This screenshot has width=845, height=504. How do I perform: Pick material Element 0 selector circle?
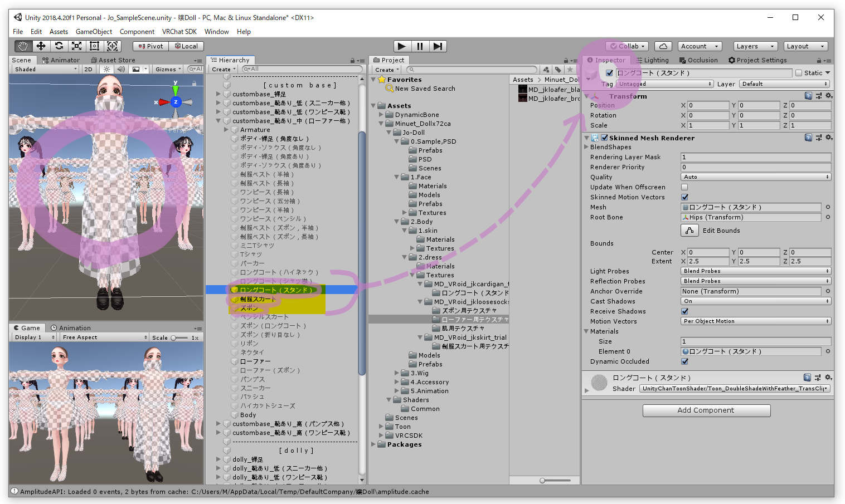[x=828, y=351]
